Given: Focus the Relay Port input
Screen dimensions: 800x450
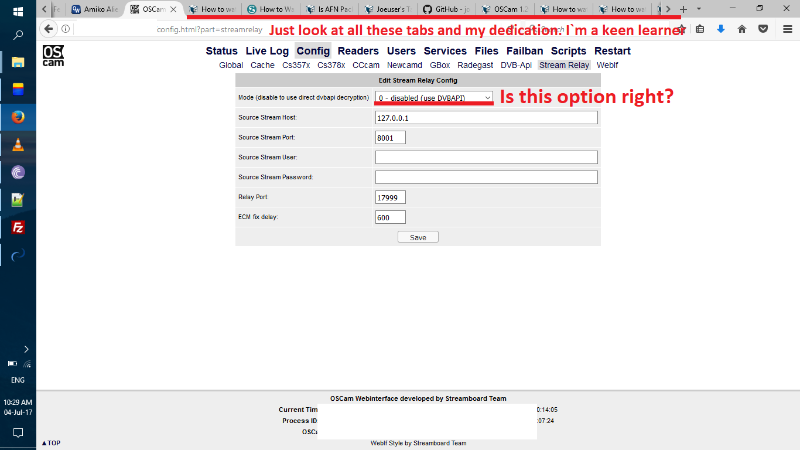Looking at the screenshot, I should tap(390, 197).
